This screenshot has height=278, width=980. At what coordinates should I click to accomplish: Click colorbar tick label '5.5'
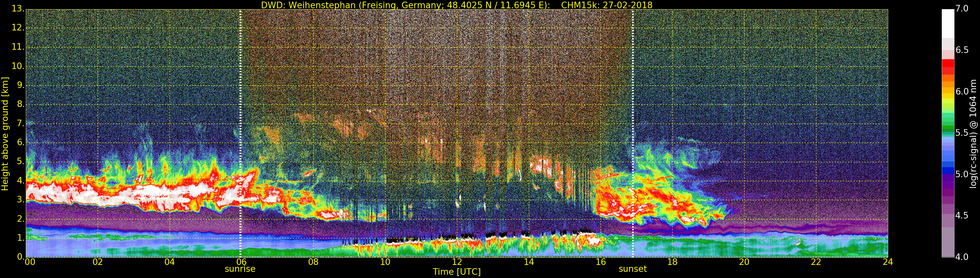click(962, 133)
